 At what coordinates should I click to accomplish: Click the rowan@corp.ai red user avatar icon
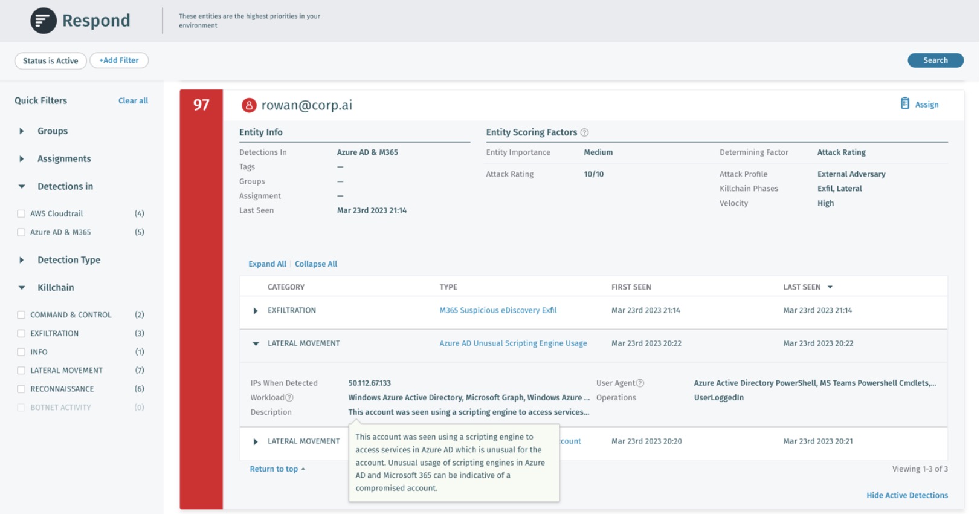tap(249, 105)
